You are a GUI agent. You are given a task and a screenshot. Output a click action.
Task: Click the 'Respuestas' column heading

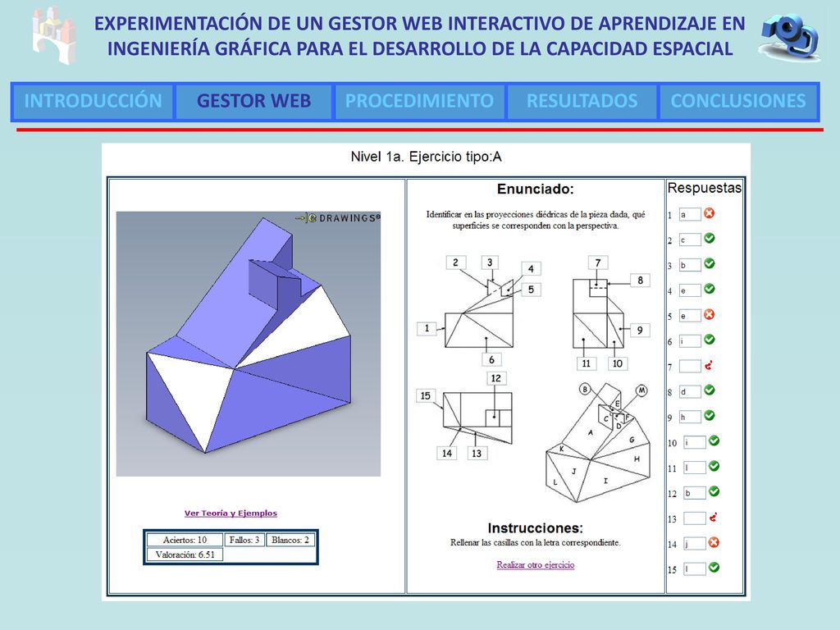coord(705,188)
